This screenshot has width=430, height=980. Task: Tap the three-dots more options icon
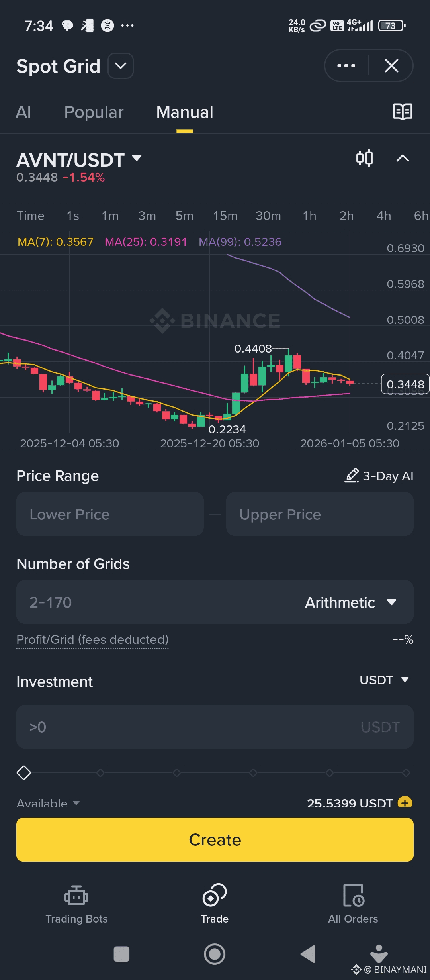click(346, 66)
